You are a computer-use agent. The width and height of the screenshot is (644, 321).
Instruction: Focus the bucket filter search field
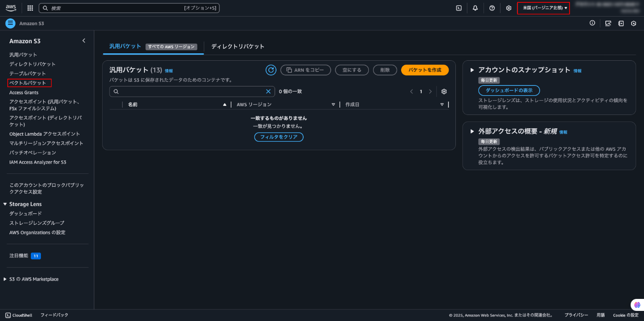[192, 92]
